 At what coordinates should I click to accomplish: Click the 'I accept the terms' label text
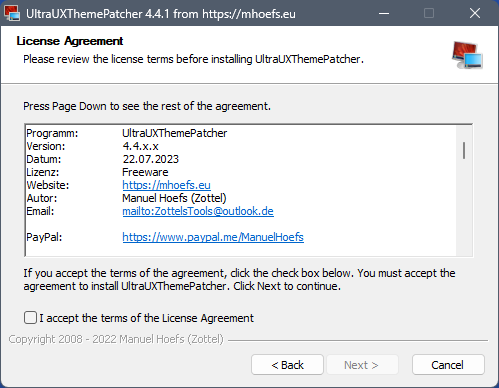point(146,318)
